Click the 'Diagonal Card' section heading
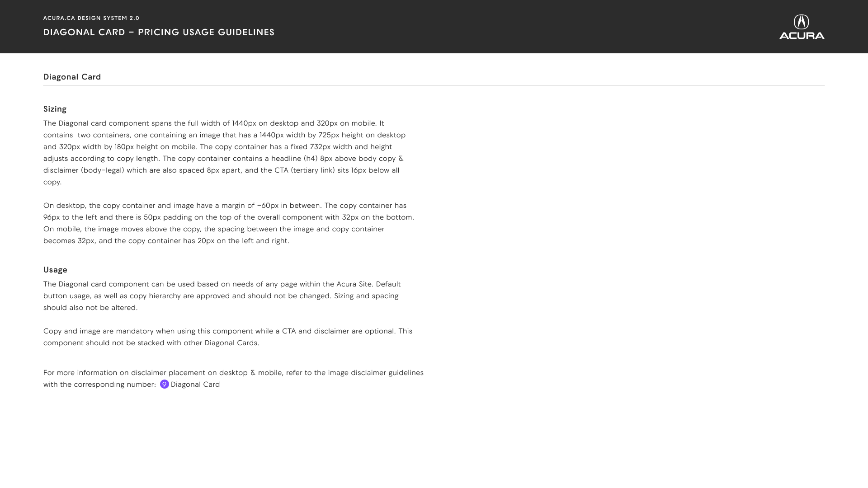This screenshot has height=488, width=868. click(72, 77)
